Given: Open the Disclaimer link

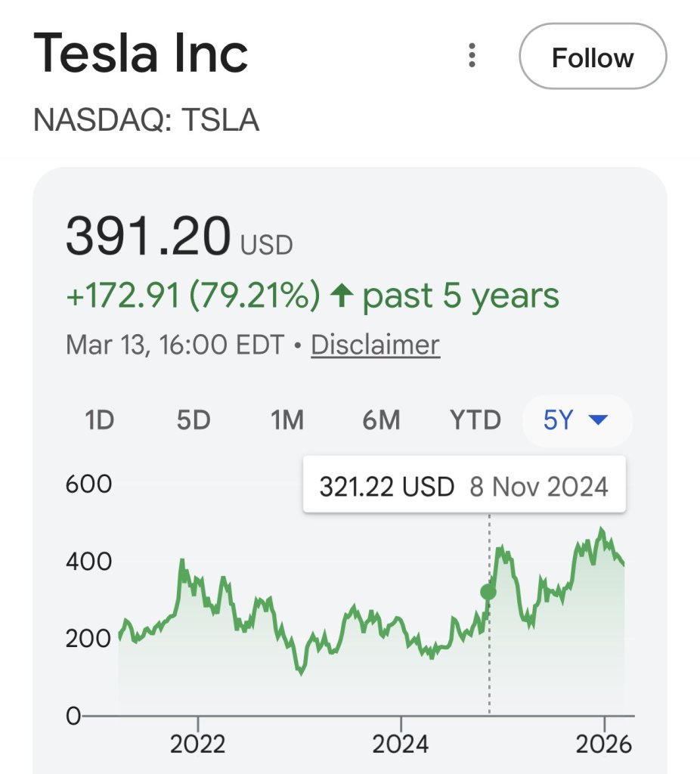Looking at the screenshot, I should [375, 345].
